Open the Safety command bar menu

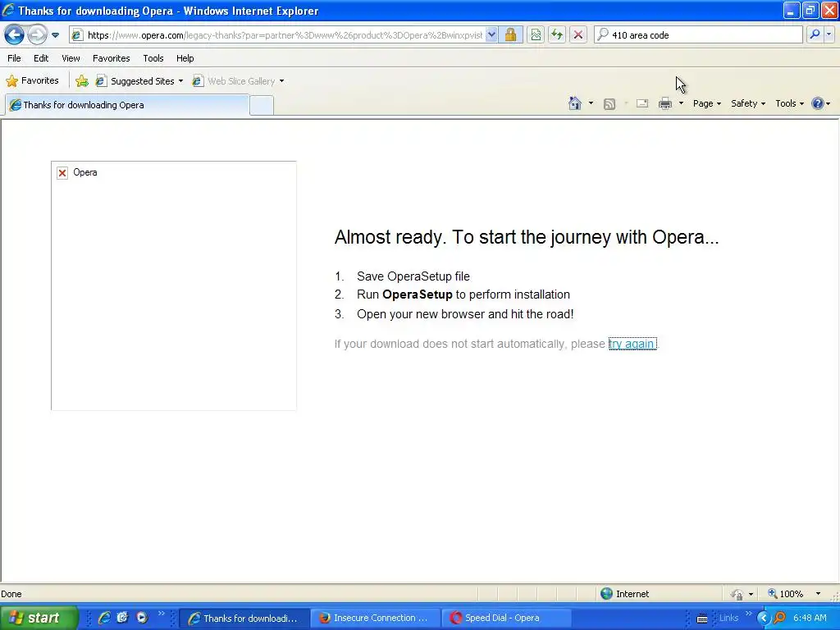pos(748,104)
